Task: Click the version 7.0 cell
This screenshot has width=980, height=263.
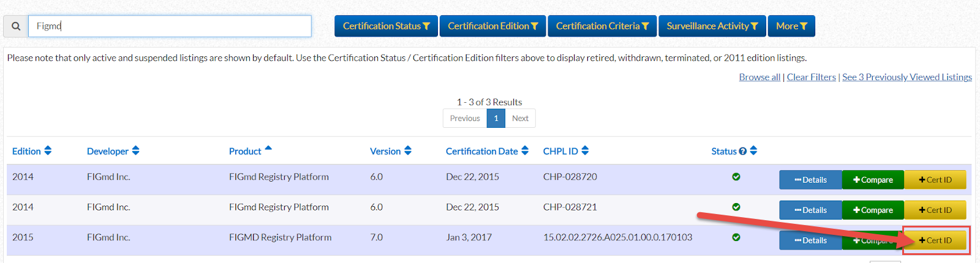Action: click(x=377, y=237)
